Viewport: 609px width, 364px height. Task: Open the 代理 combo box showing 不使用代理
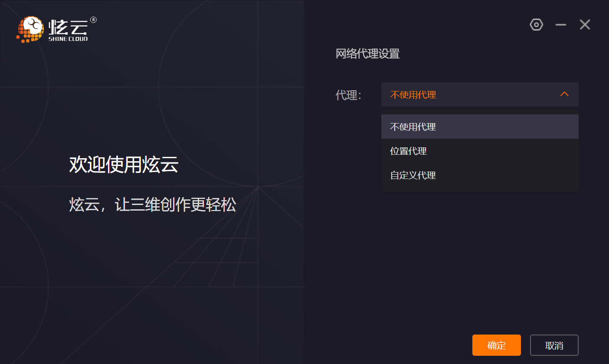[480, 94]
